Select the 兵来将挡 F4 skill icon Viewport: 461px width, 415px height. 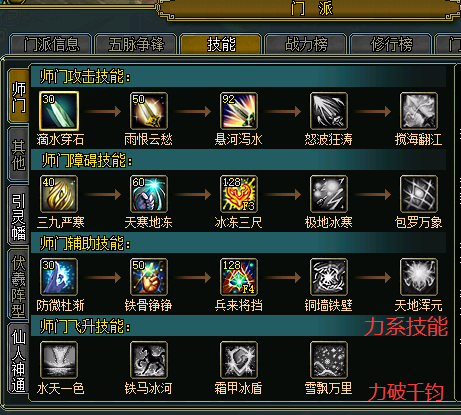(x=239, y=277)
